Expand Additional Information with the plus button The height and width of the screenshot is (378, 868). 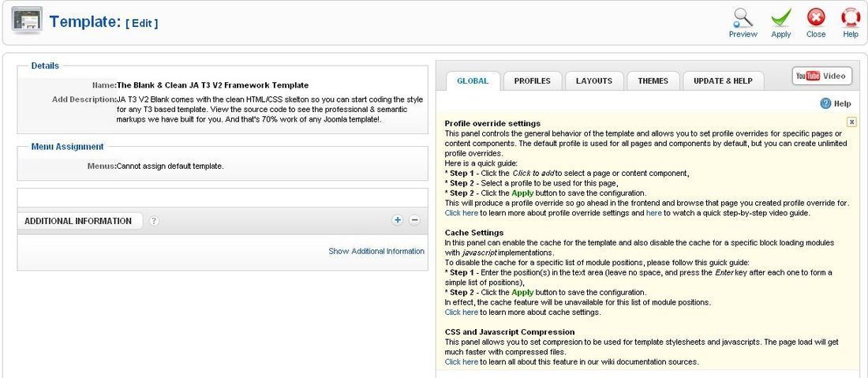(x=398, y=220)
